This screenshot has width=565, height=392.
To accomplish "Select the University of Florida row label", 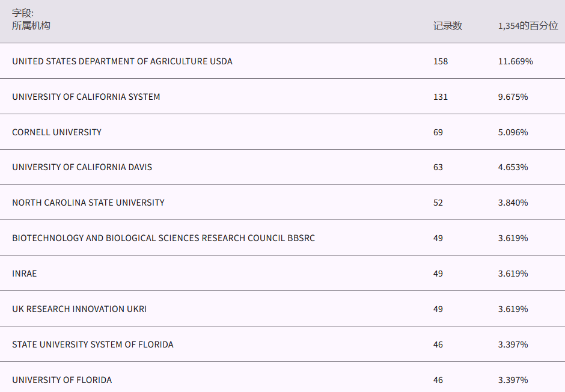I will click(62, 380).
